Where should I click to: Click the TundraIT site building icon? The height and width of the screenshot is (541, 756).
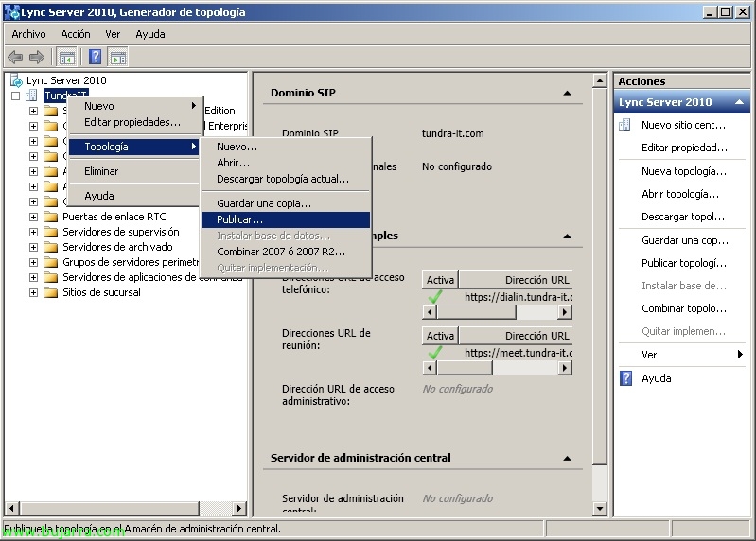click(31, 96)
